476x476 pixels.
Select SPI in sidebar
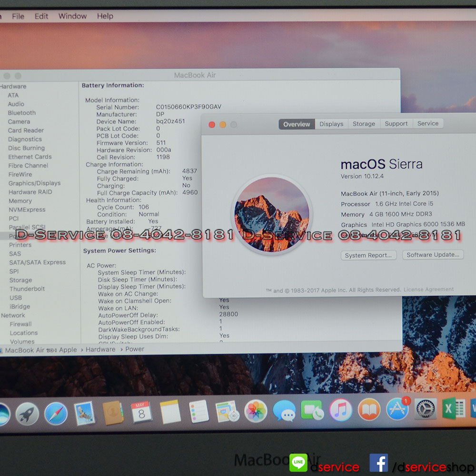pos(14,271)
